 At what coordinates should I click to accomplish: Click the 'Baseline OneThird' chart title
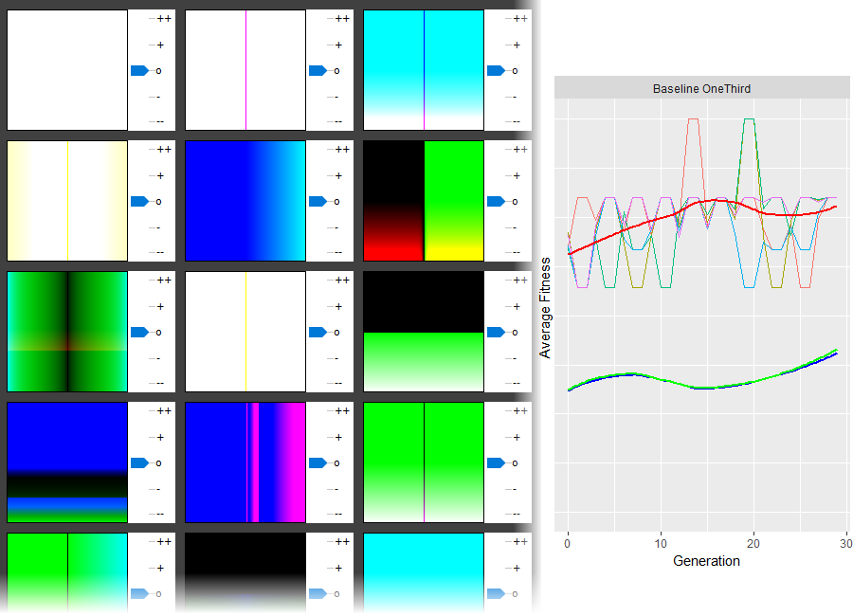pos(701,89)
